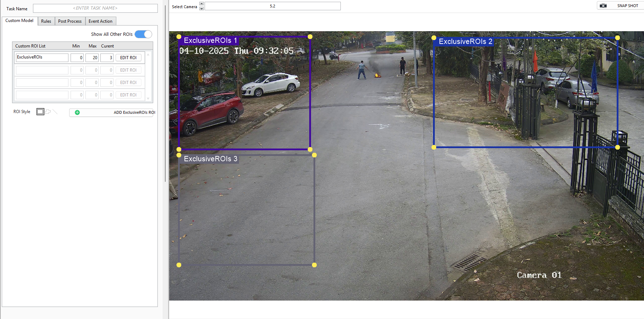Click the Task Name input field
This screenshot has width=644, height=319.
point(95,8)
